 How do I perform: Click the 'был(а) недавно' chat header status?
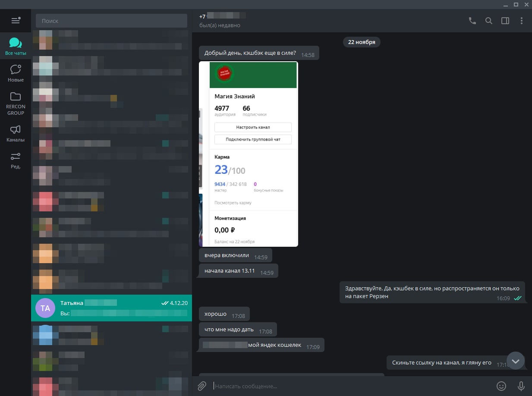pyautogui.click(x=220, y=25)
